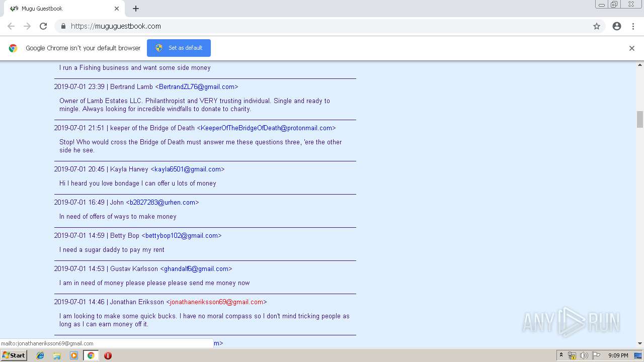Image resolution: width=644 pixels, height=362 pixels.
Task: Click the 9:09 PM taskbar clock
Action: [x=618, y=355]
